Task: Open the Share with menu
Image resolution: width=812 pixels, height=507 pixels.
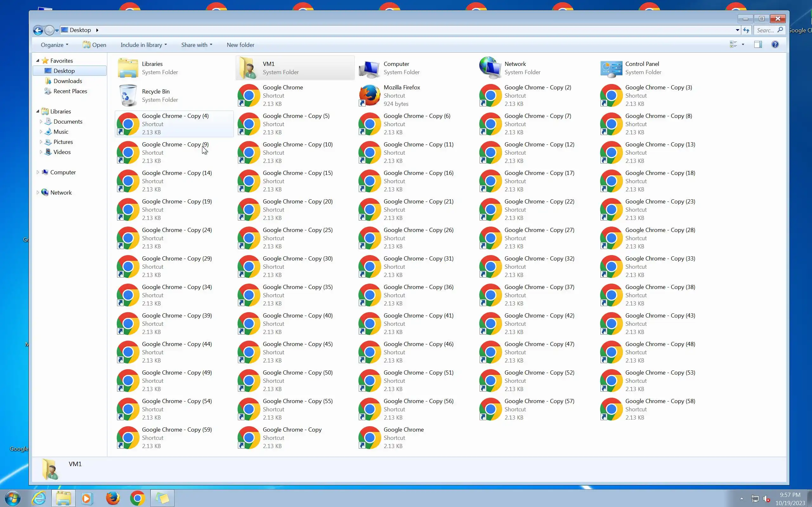Action: [x=197, y=45]
